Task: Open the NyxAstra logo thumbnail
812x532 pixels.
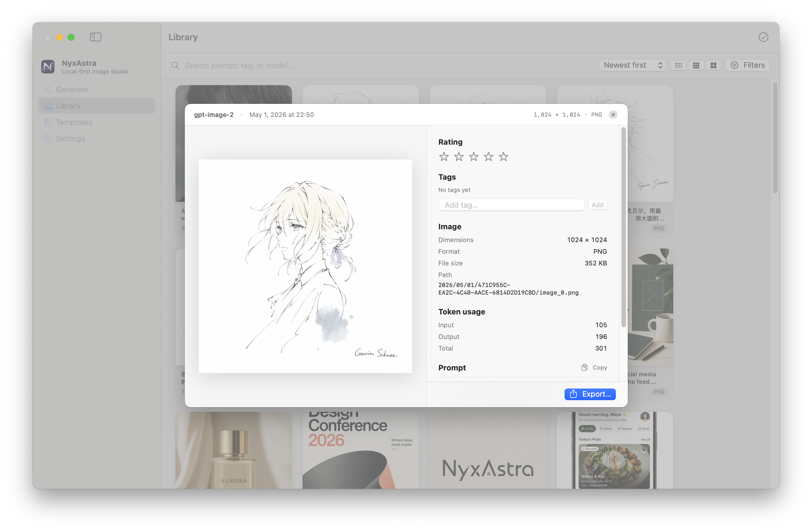Action: (x=488, y=450)
